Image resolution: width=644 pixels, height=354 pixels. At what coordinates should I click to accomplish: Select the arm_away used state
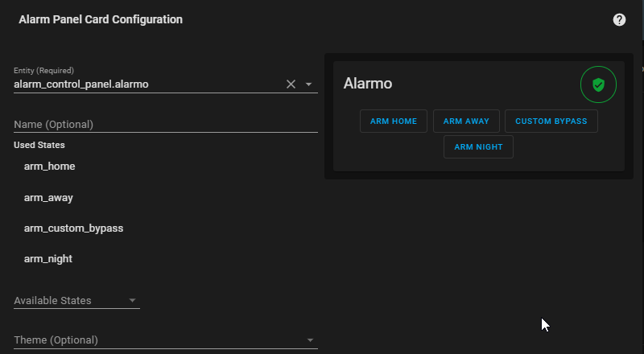pos(48,198)
